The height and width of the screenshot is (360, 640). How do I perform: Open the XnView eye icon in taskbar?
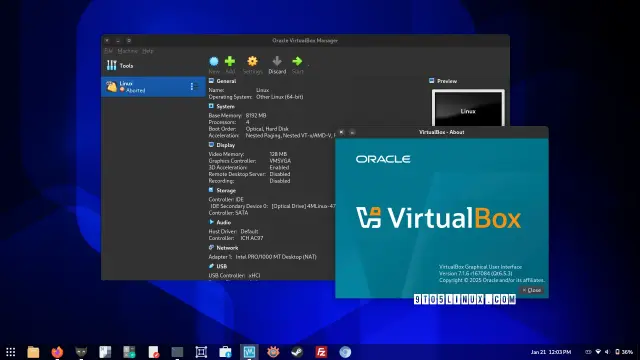pos(273,352)
